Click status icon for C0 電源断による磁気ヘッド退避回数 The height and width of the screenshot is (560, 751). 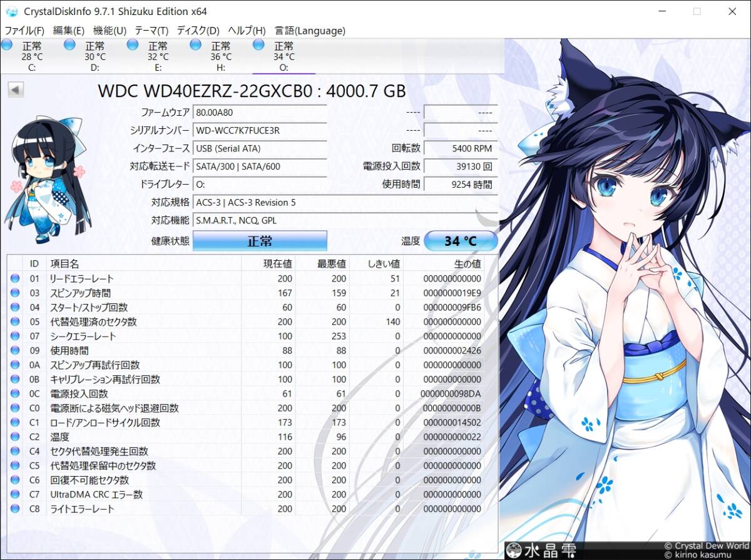pyautogui.click(x=15, y=408)
